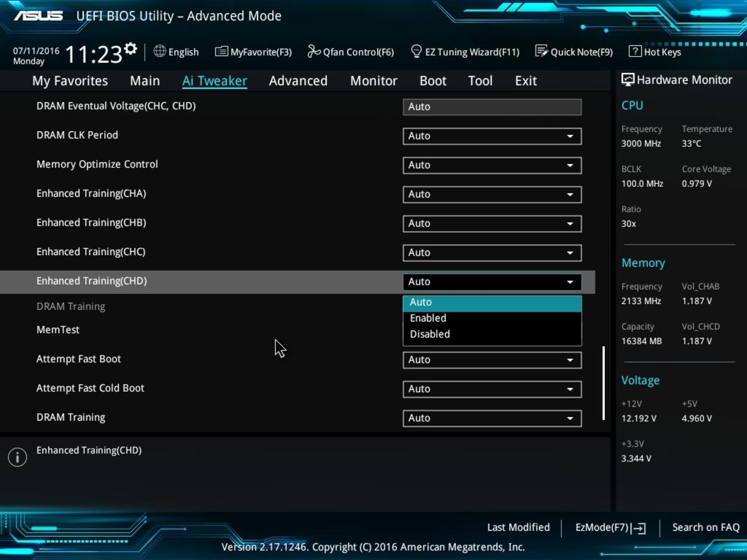The height and width of the screenshot is (560, 747).
Task: Select the Memory Optimize Control label
Action: (x=97, y=164)
